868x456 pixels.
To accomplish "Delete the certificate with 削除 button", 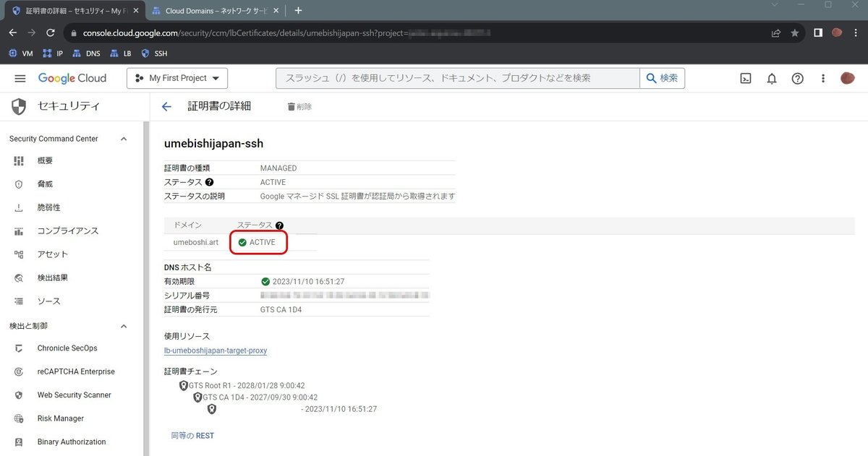I will 299,106.
